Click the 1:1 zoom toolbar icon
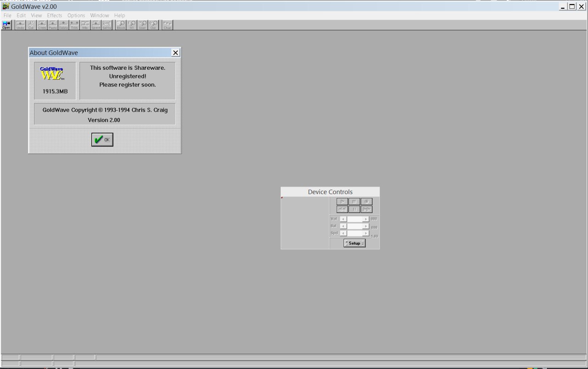Viewport: 588px width, 369px height. pyautogui.click(x=132, y=25)
